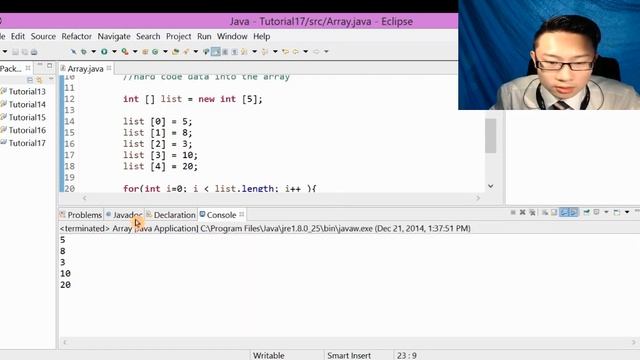
Task: Open the Navigate menu
Action: tap(114, 36)
